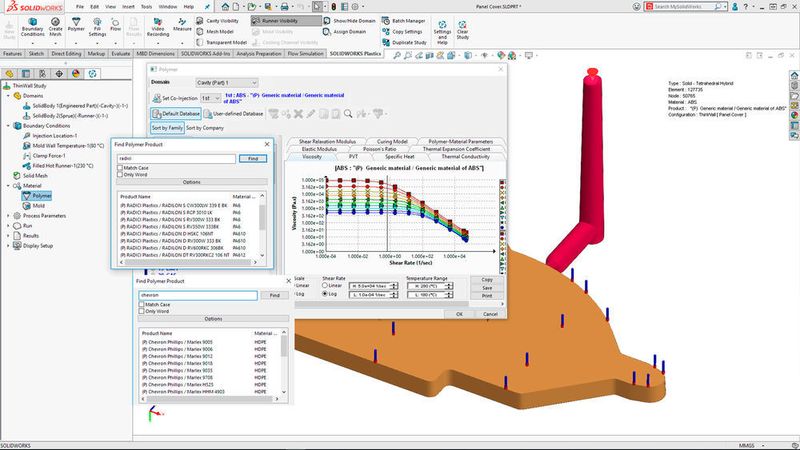800x450 pixels.
Task: Open the Insert menu
Action: (x=129, y=7)
